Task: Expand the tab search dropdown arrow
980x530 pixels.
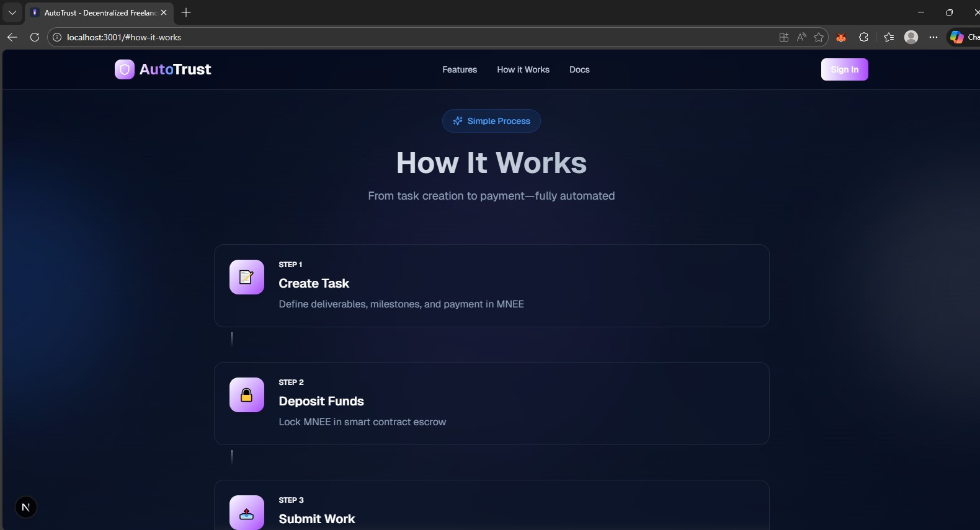Action: point(12,12)
